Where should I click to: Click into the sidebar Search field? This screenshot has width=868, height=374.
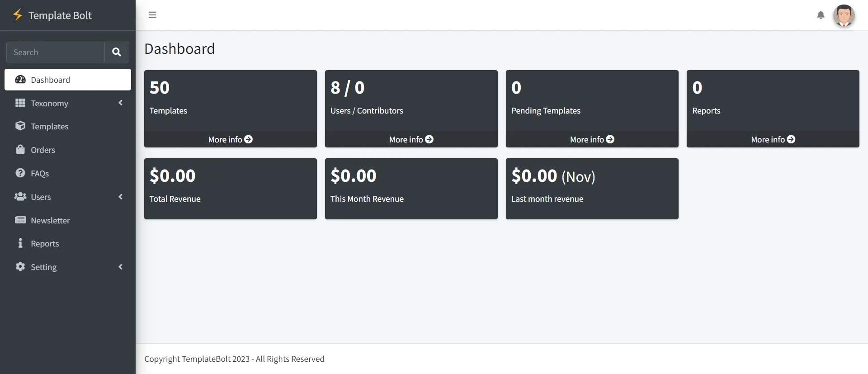(56, 52)
